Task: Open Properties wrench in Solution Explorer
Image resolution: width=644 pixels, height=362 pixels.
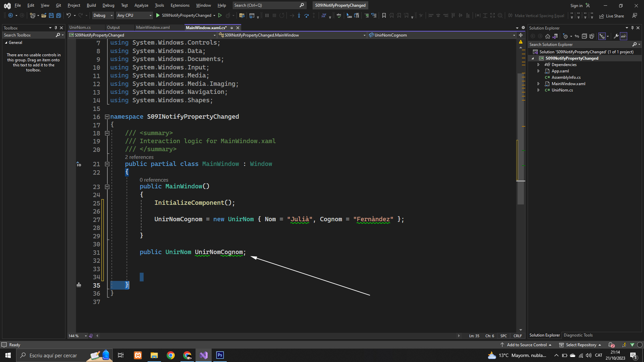Action: pos(616,36)
